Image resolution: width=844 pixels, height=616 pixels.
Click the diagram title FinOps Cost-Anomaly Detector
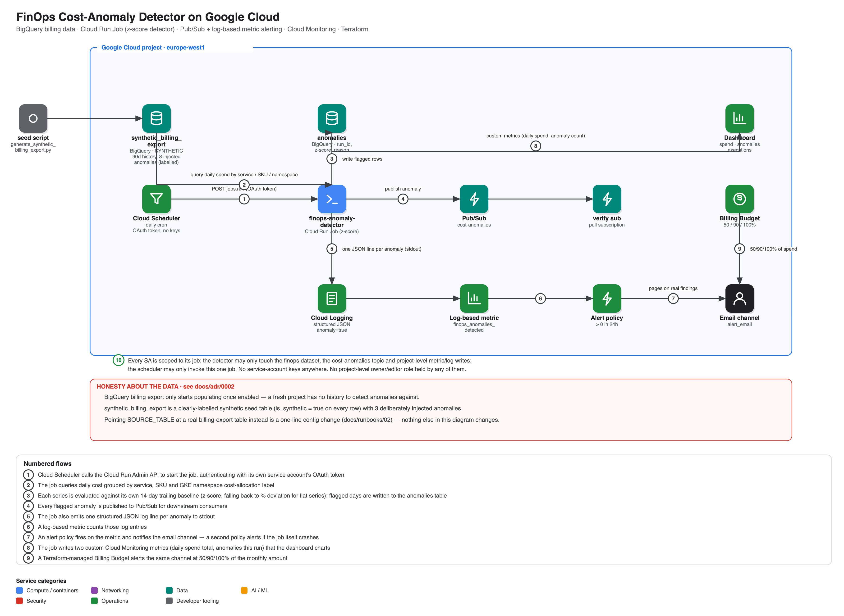point(148,17)
